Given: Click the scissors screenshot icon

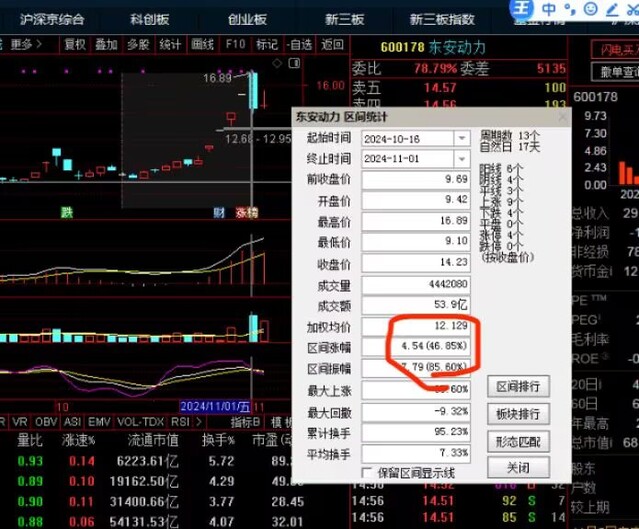Looking at the screenshot, I should pos(632,9).
